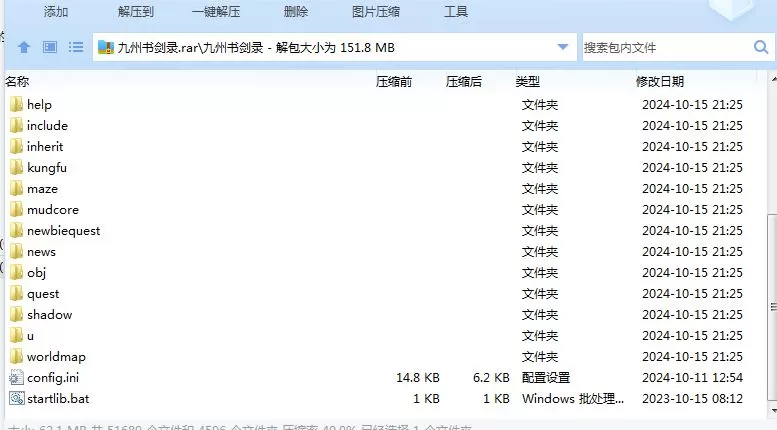The height and width of the screenshot is (430, 777).
Task: Click config.ini's 6.2 KB compressed size
Action: click(491, 377)
